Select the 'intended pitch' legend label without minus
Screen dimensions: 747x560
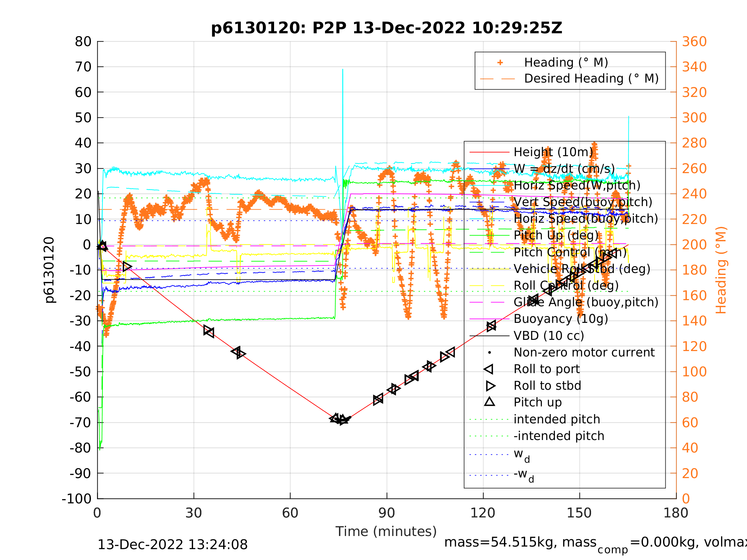click(557, 420)
